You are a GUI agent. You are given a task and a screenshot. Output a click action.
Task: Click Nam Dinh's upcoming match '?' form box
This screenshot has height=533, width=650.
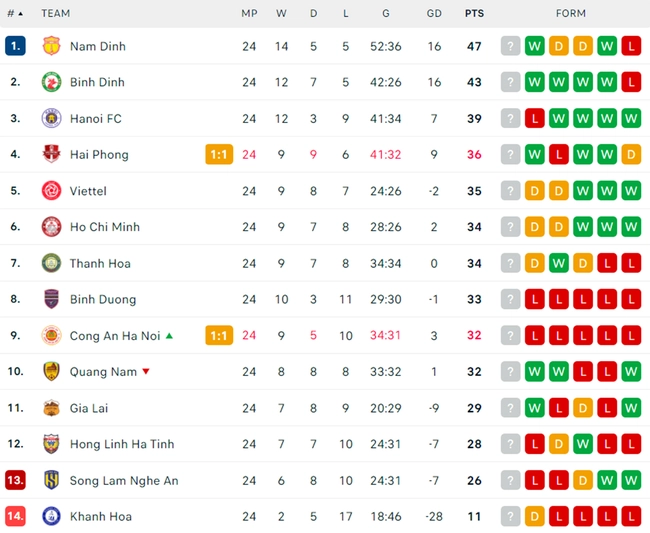(510, 46)
